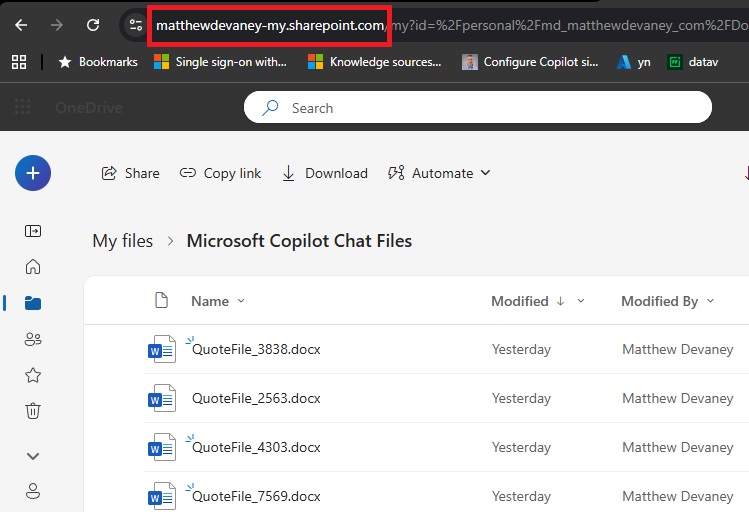Image resolution: width=749 pixels, height=512 pixels.
Task: Click the OneDrive Search box
Action: [x=478, y=107]
